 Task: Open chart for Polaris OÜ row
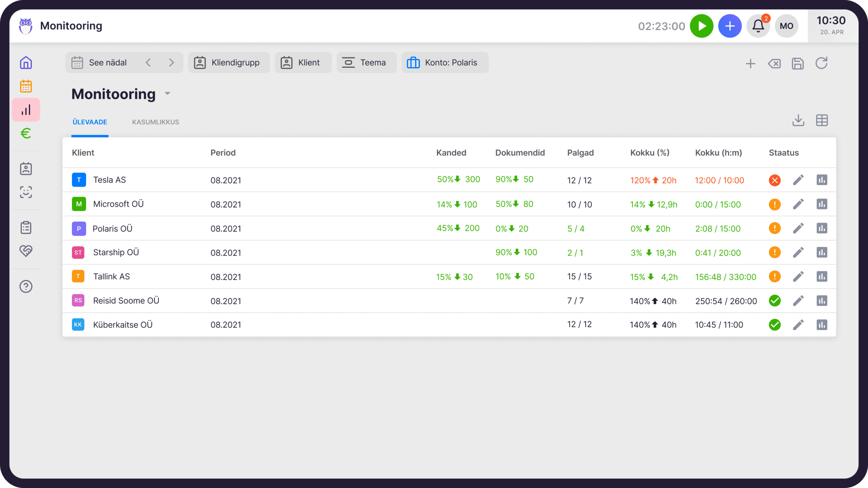(822, 228)
